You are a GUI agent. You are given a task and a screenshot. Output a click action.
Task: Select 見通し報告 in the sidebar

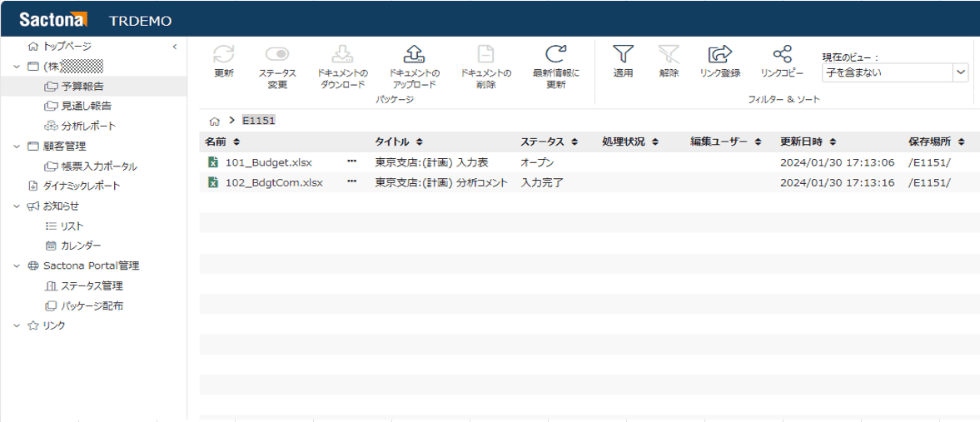87,107
